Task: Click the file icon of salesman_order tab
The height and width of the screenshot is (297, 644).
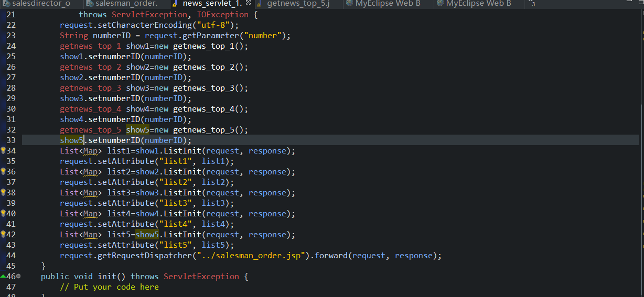Action: pos(90,4)
